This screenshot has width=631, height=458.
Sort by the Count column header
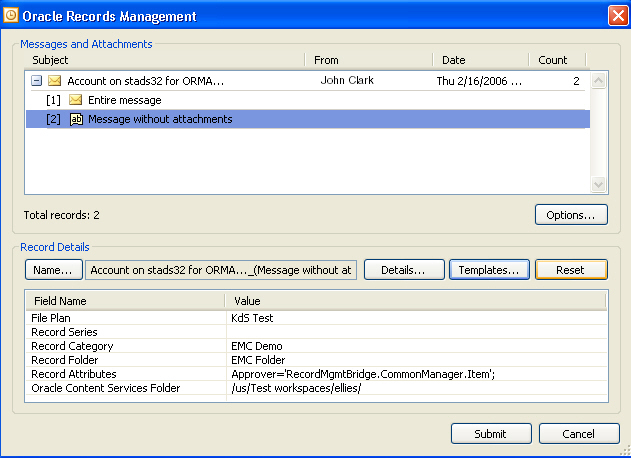557,60
